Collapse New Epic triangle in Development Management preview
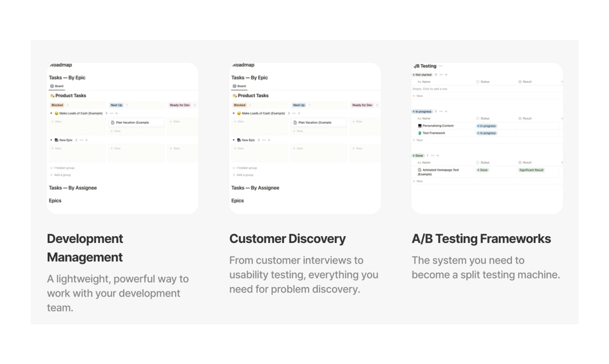 (51, 140)
